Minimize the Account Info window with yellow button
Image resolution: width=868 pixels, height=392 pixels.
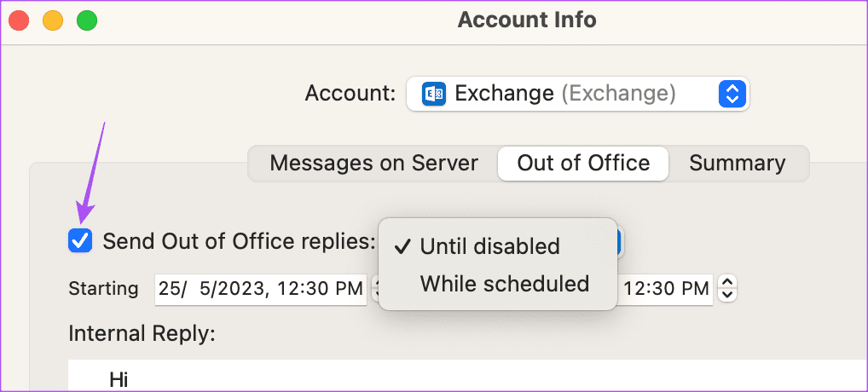tap(54, 21)
